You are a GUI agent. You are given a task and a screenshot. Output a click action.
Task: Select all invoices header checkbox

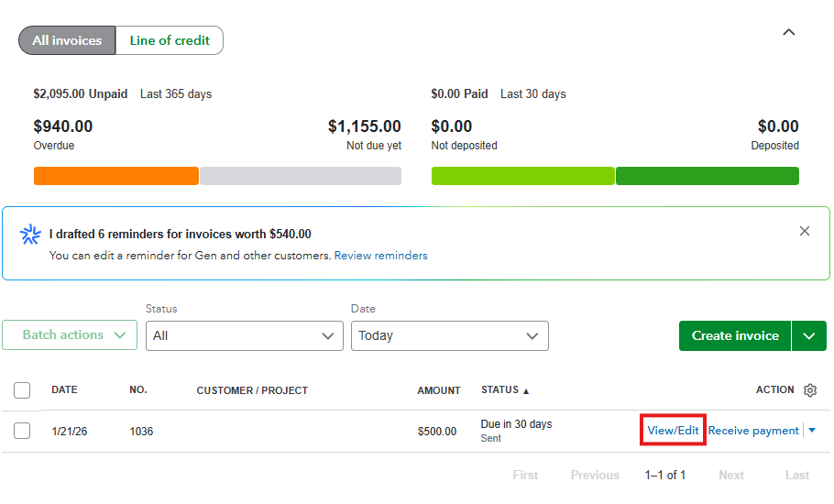tap(22, 390)
